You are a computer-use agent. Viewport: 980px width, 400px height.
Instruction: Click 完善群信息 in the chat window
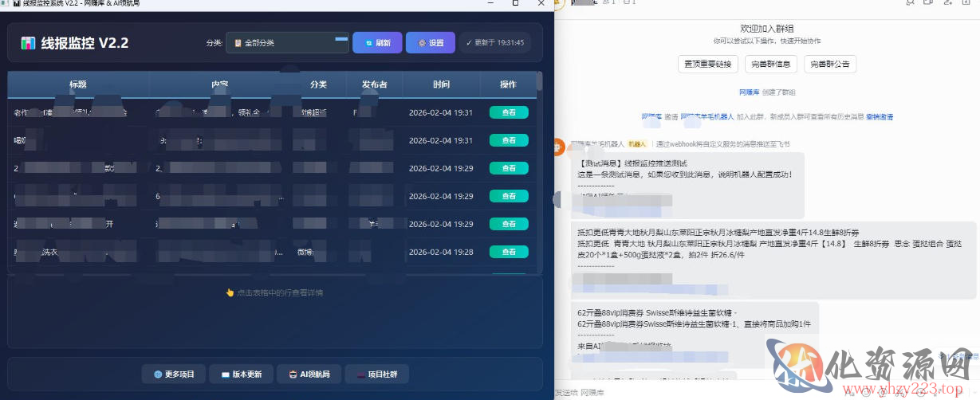pos(771,64)
